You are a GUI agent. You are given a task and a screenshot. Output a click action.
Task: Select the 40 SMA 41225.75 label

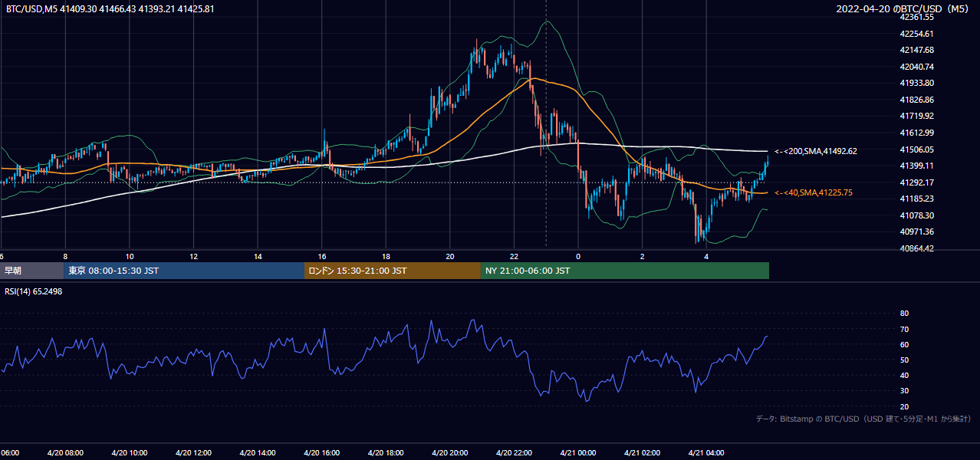pyautogui.click(x=814, y=192)
